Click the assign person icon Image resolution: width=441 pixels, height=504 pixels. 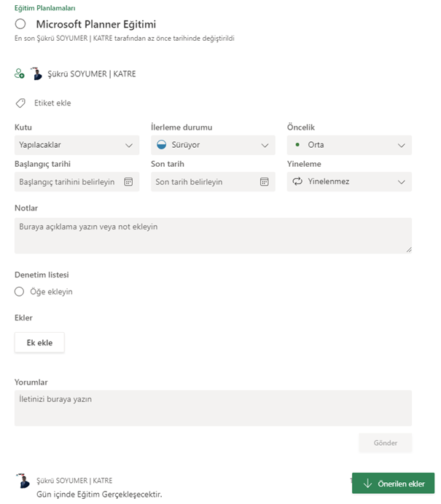point(19,74)
